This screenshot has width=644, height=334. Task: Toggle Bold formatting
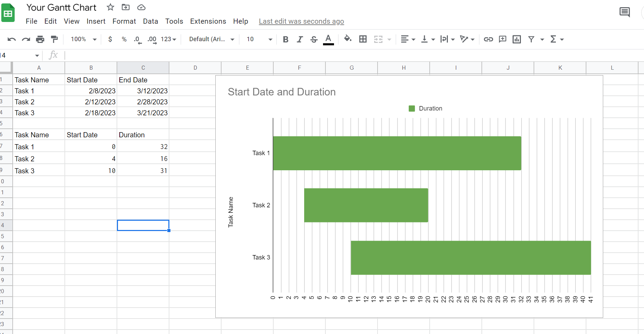click(285, 39)
